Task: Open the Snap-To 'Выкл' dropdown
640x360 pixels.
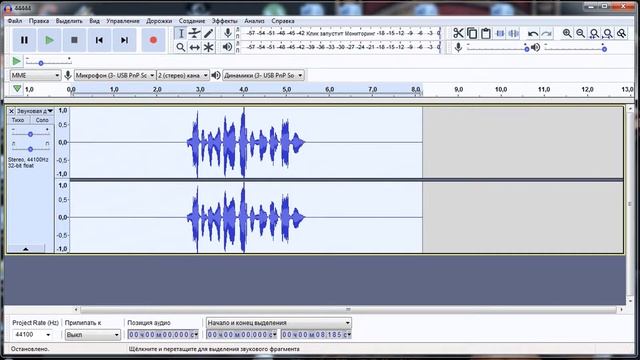Action: pos(92,335)
